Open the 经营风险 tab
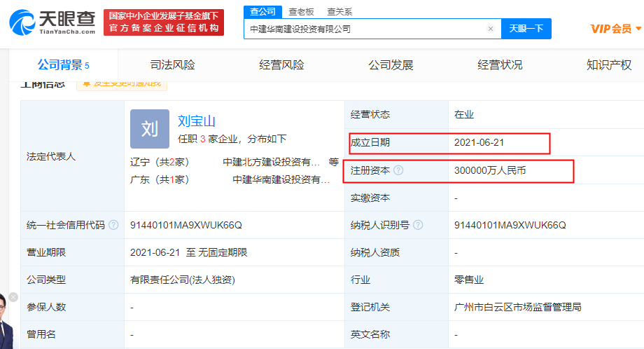 [x=281, y=65]
